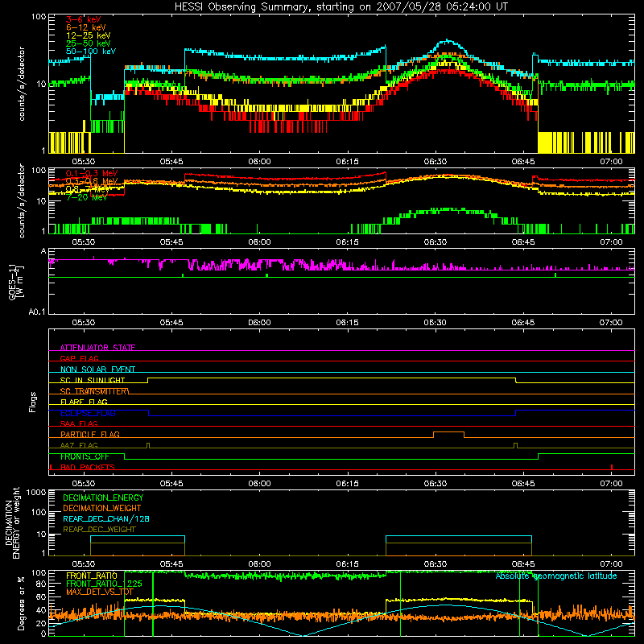
Task: Click the AAZ_FLAG label
Action: (x=79, y=445)
